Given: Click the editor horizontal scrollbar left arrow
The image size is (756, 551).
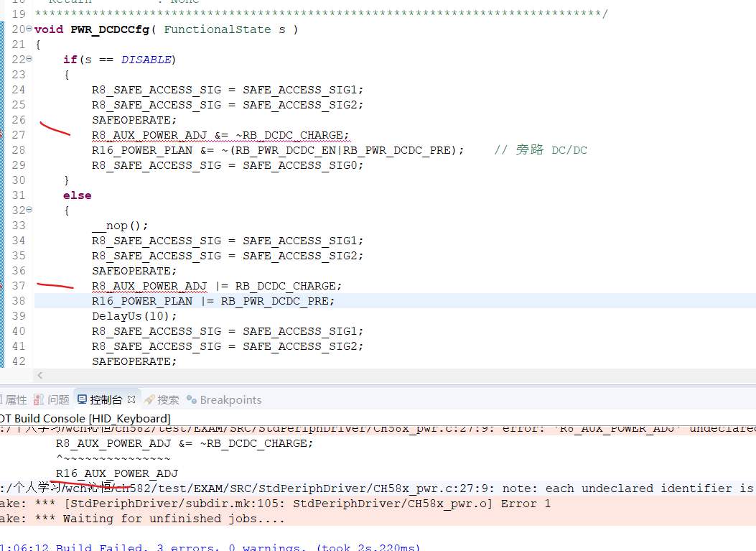Looking at the screenshot, I should (39, 376).
